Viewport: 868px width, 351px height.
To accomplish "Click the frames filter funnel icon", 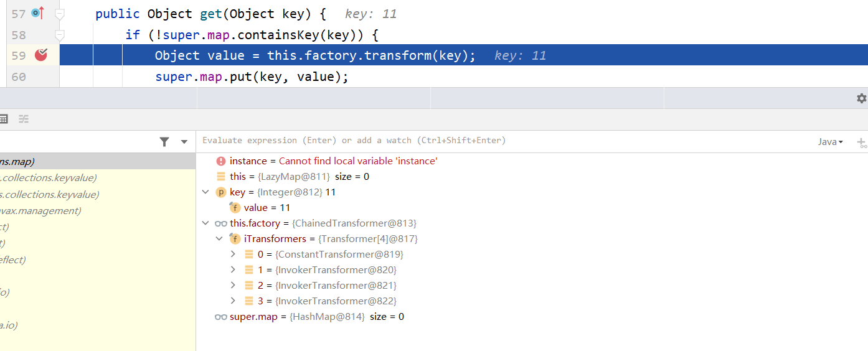I will point(164,142).
